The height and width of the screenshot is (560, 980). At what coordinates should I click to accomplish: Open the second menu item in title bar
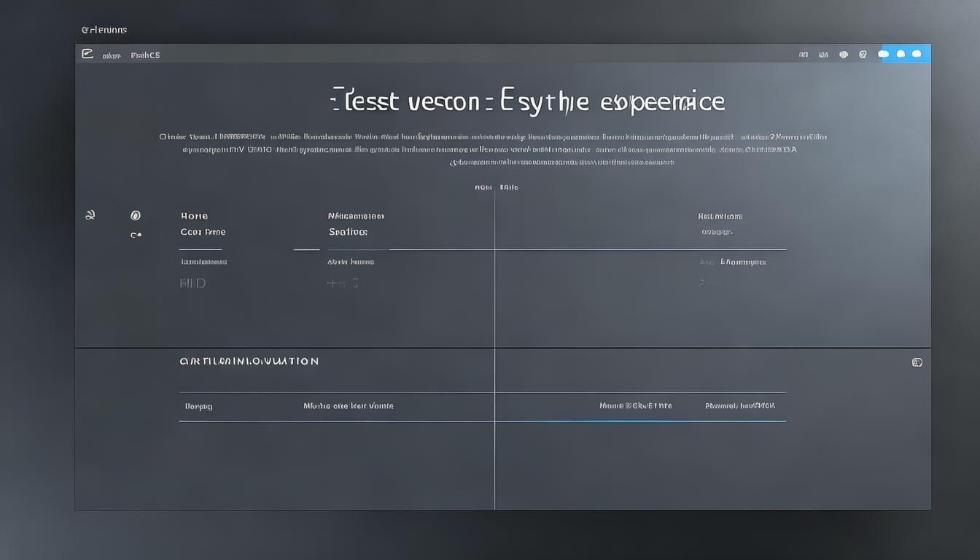click(112, 55)
